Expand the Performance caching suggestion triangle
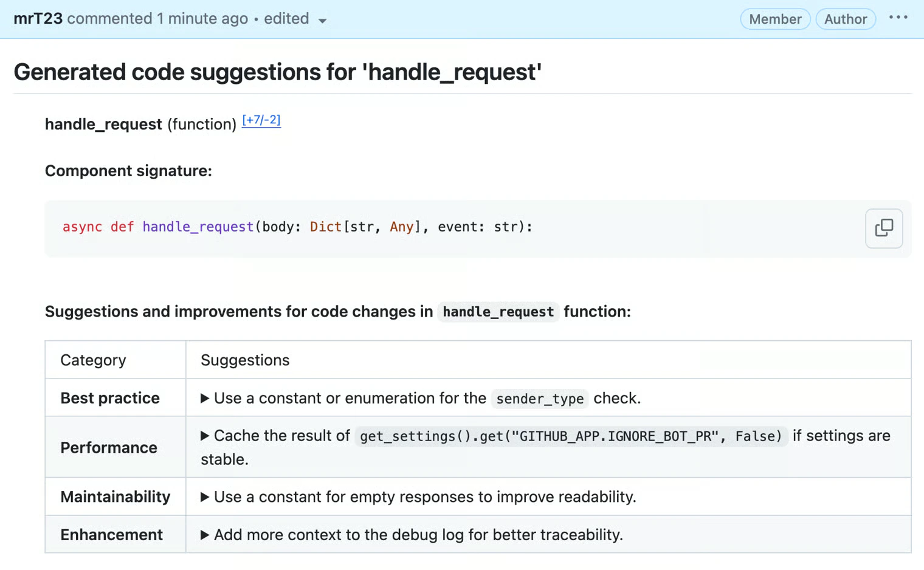924x570 pixels. (205, 436)
